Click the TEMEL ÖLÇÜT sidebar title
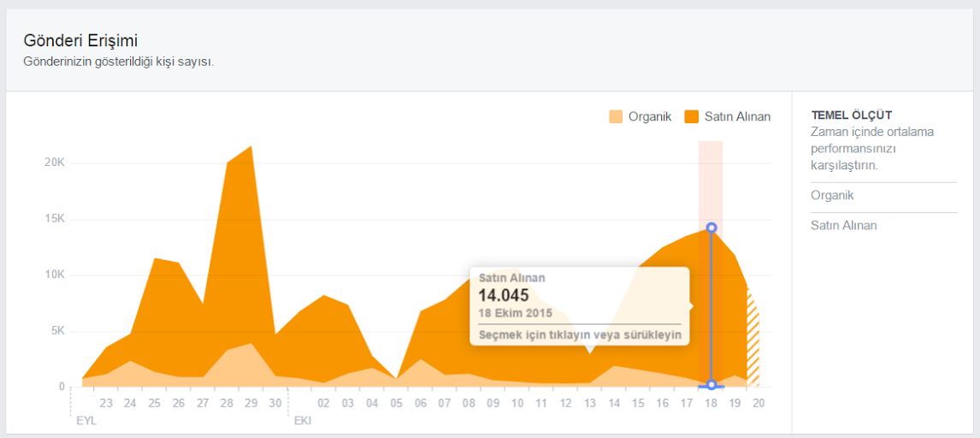980x438 pixels. point(851,115)
